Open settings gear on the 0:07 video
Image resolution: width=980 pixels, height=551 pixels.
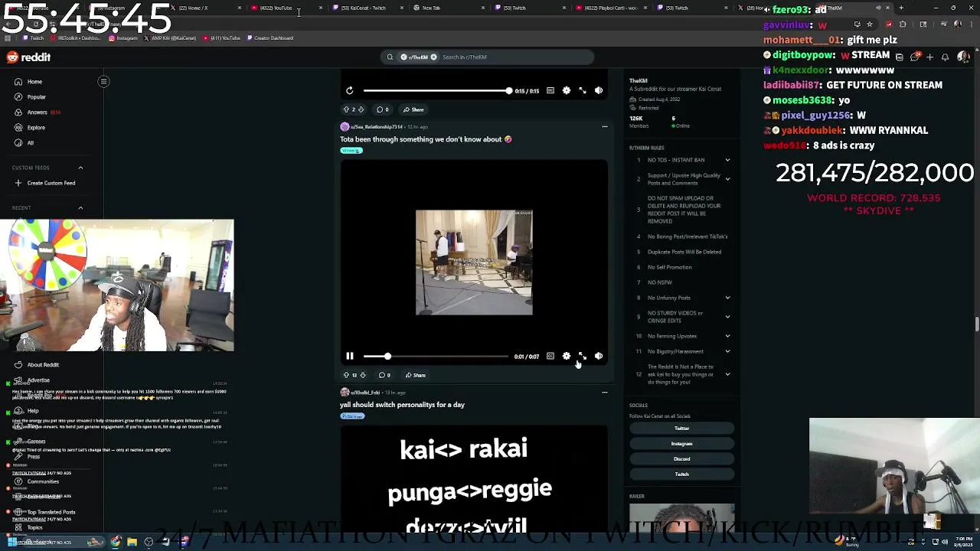[567, 356]
